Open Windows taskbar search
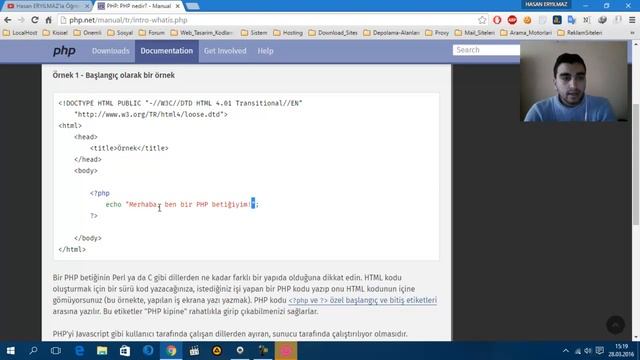The image size is (640, 360). [x=33, y=351]
